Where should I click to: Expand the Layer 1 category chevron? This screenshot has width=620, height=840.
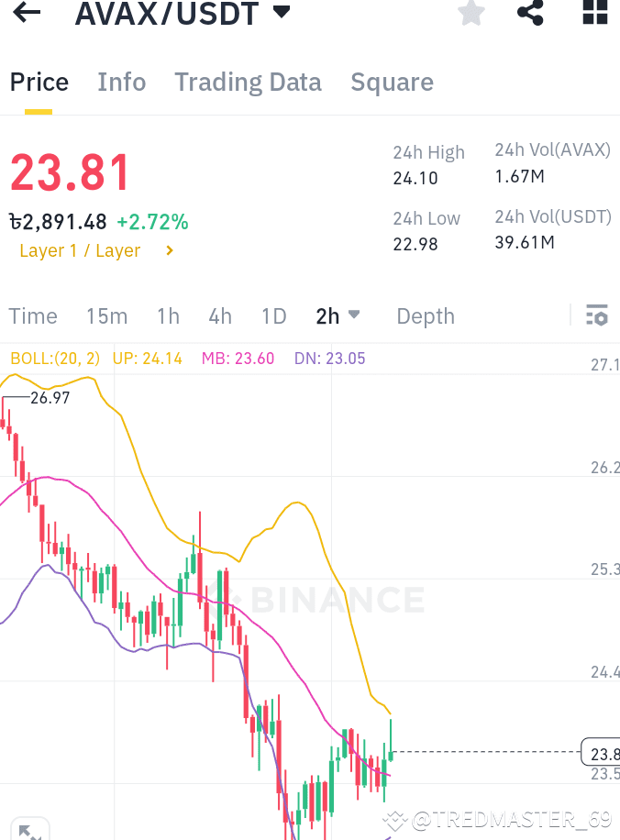[169, 249]
